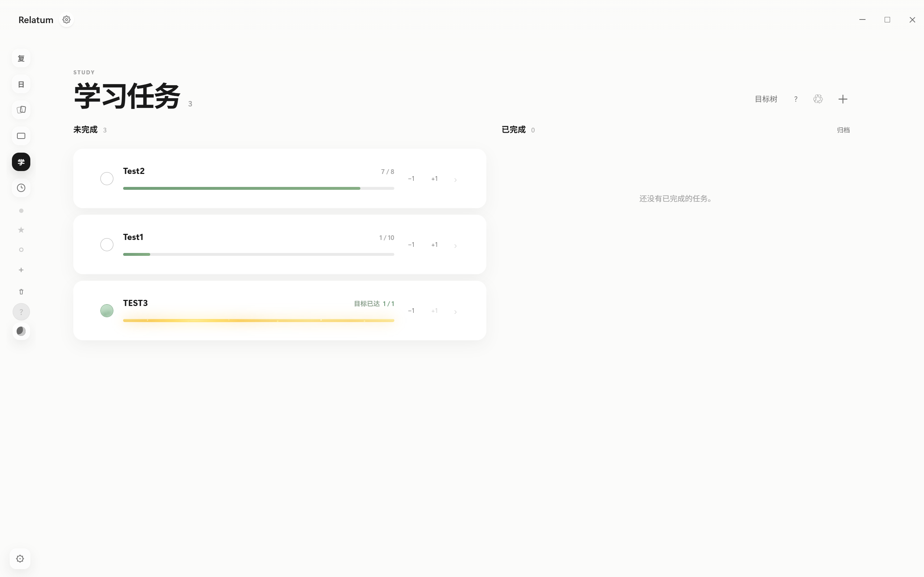This screenshot has height=577, width=924.
Task: Select the Test1 task title
Action: point(133,237)
